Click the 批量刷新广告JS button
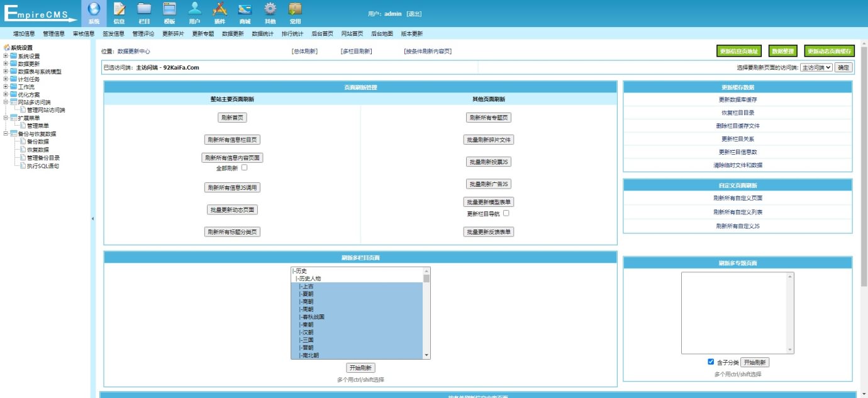Image resolution: width=868 pixels, height=398 pixels. click(x=489, y=184)
